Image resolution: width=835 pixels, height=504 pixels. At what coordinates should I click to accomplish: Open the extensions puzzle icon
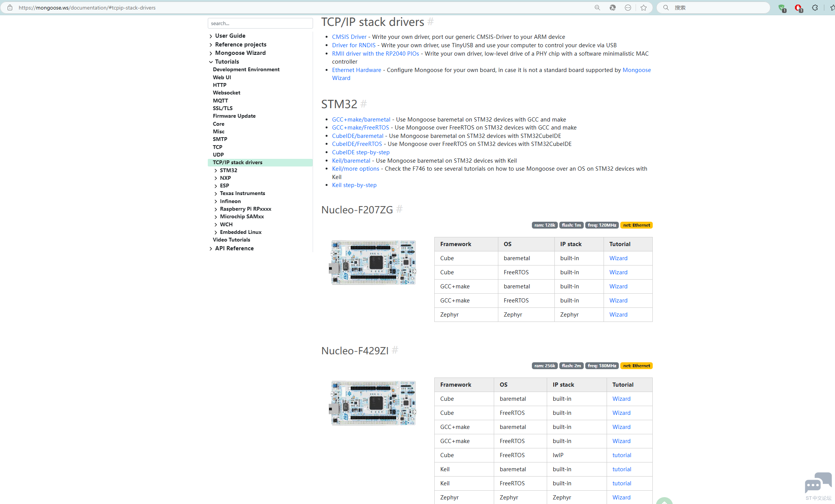pos(815,8)
